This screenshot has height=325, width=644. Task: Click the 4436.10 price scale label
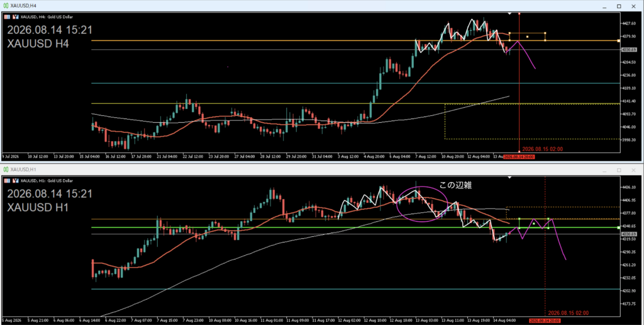point(629,187)
